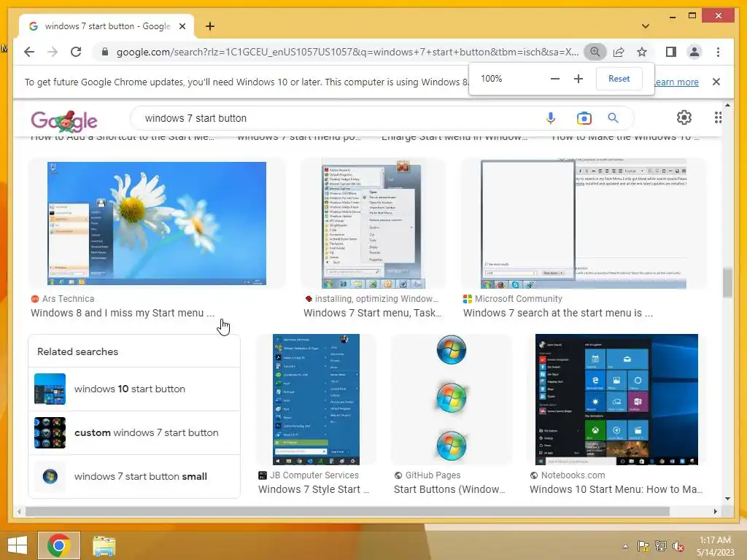This screenshot has height=560, width=747.
Task: Open network status tray icon
Action: [661, 546]
